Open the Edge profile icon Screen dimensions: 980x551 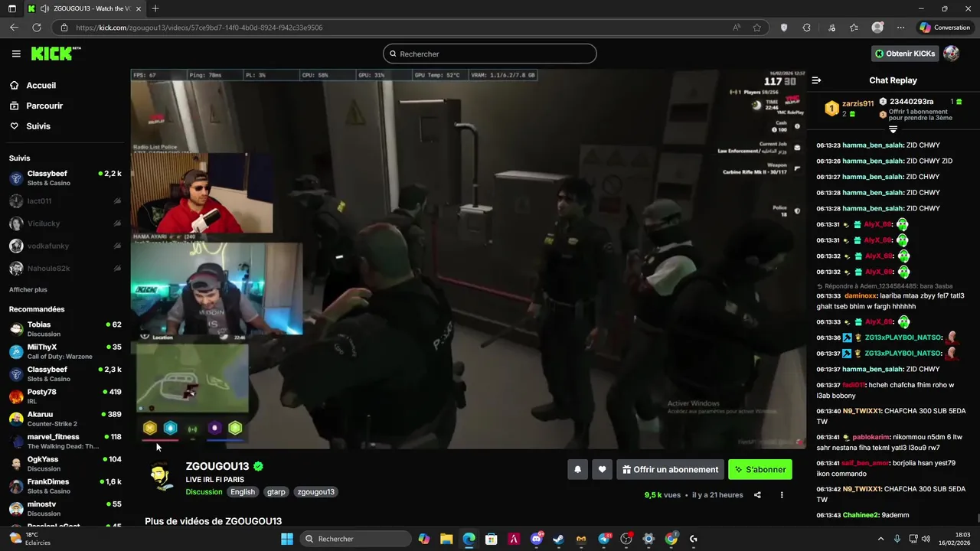click(877, 28)
